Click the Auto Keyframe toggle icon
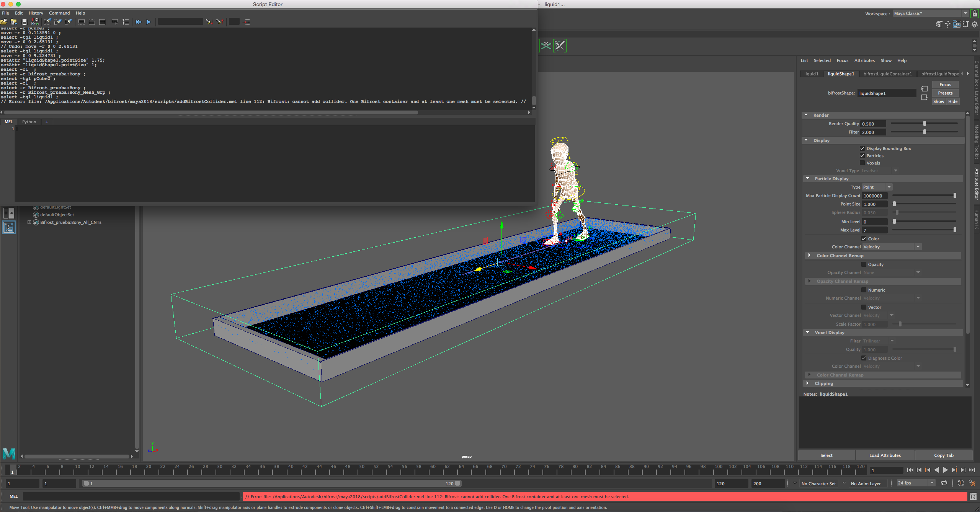The height and width of the screenshot is (512, 980). coord(961,483)
